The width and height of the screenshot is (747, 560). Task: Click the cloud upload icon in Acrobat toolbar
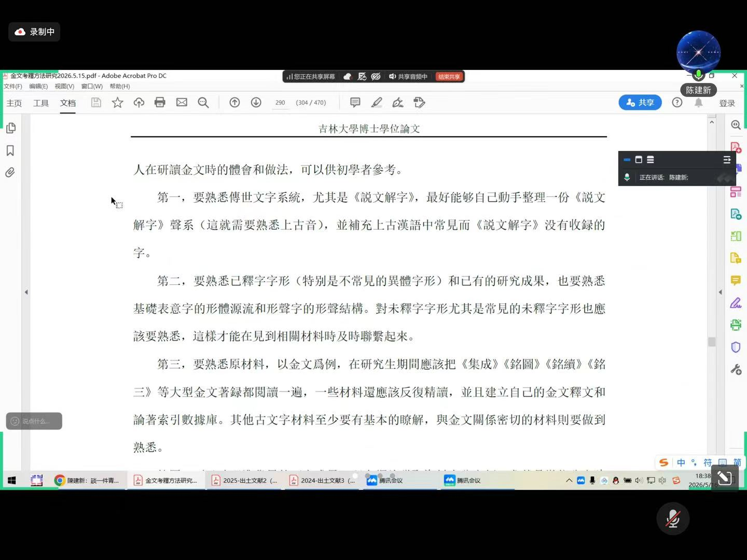[x=139, y=103]
